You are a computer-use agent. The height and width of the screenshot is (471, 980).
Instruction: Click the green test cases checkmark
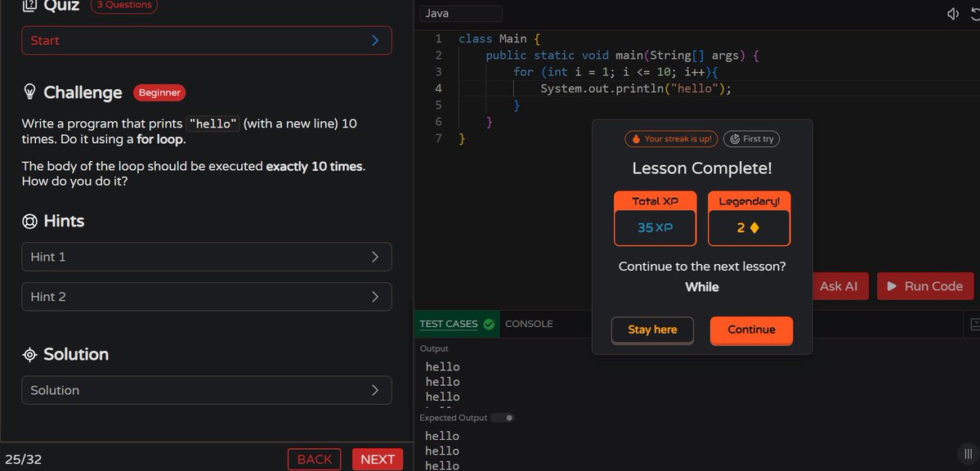[x=489, y=324]
